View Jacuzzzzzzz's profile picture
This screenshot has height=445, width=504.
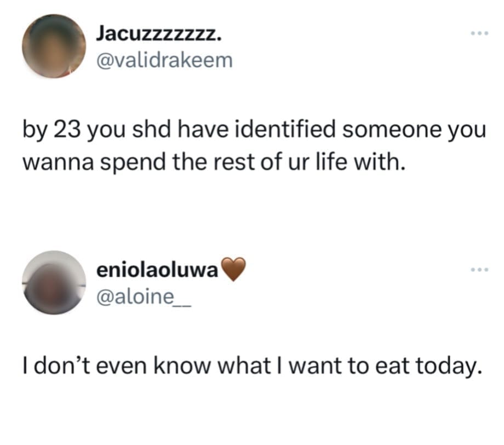coord(54,46)
